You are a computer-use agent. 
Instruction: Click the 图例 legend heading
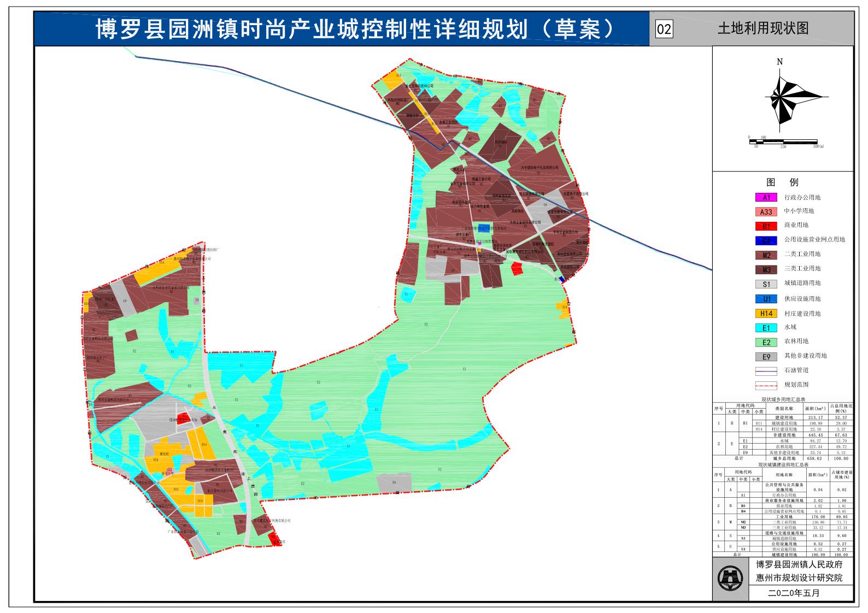click(x=782, y=182)
